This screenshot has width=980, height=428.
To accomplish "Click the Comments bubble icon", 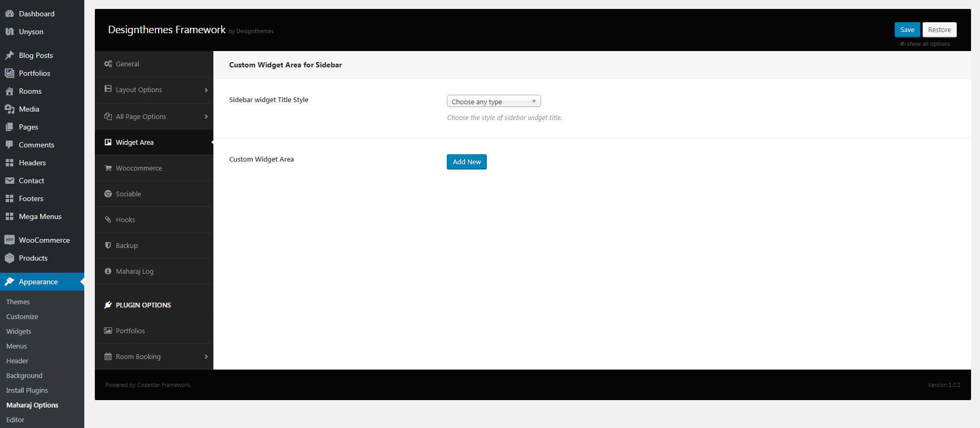I will click(x=9, y=145).
